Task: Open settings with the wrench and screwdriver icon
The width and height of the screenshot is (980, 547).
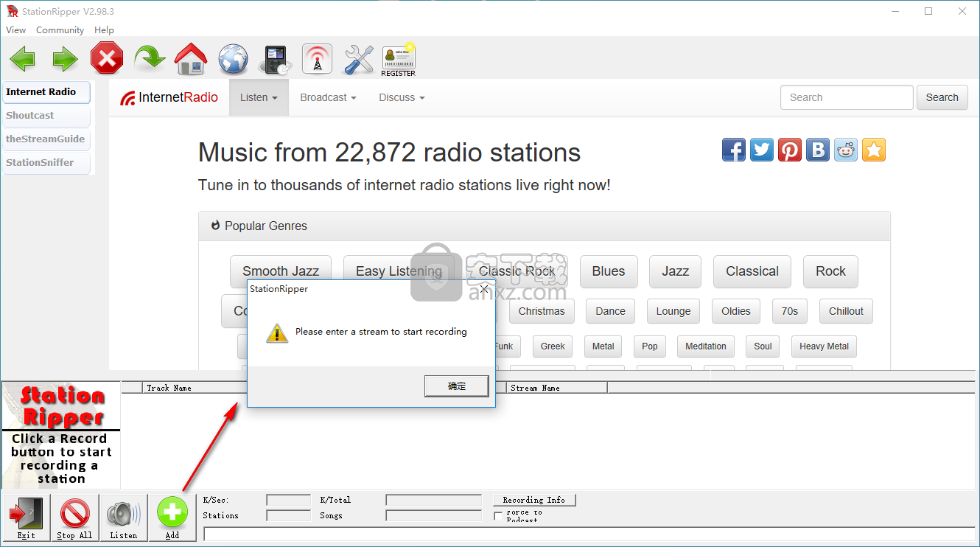Action: point(359,59)
